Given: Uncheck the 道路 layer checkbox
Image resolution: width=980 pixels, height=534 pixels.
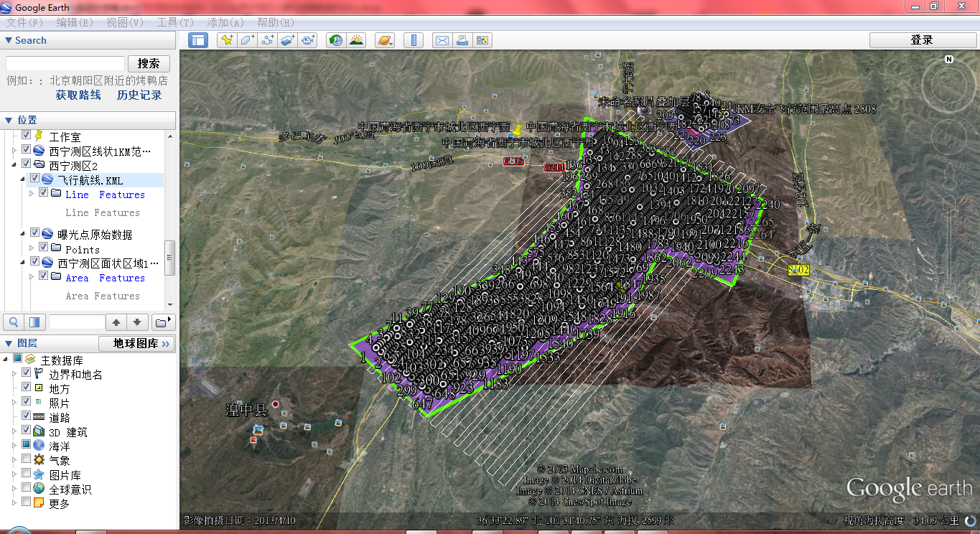Looking at the screenshot, I should 27,416.
